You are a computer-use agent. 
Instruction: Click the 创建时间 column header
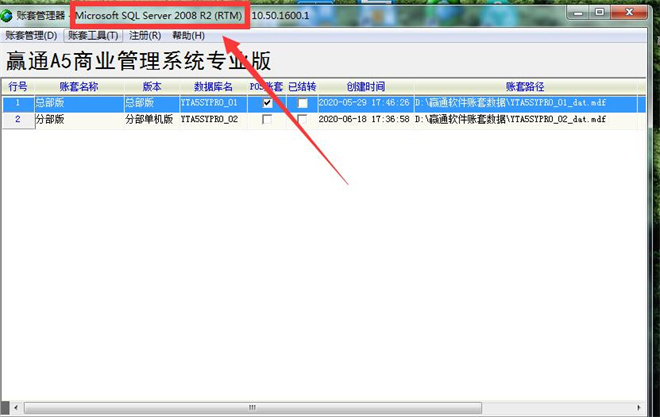365,87
